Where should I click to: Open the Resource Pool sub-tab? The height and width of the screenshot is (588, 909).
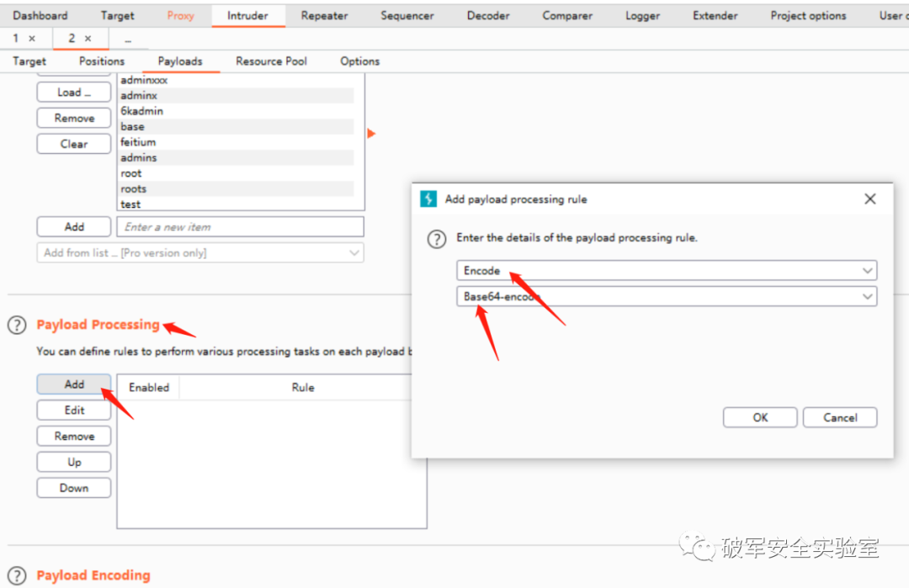(271, 61)
